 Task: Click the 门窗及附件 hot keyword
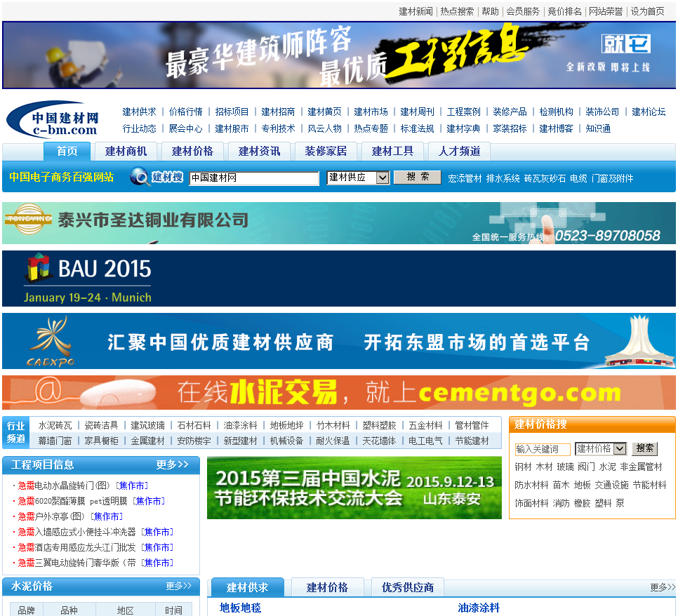(x=612, y=178)
